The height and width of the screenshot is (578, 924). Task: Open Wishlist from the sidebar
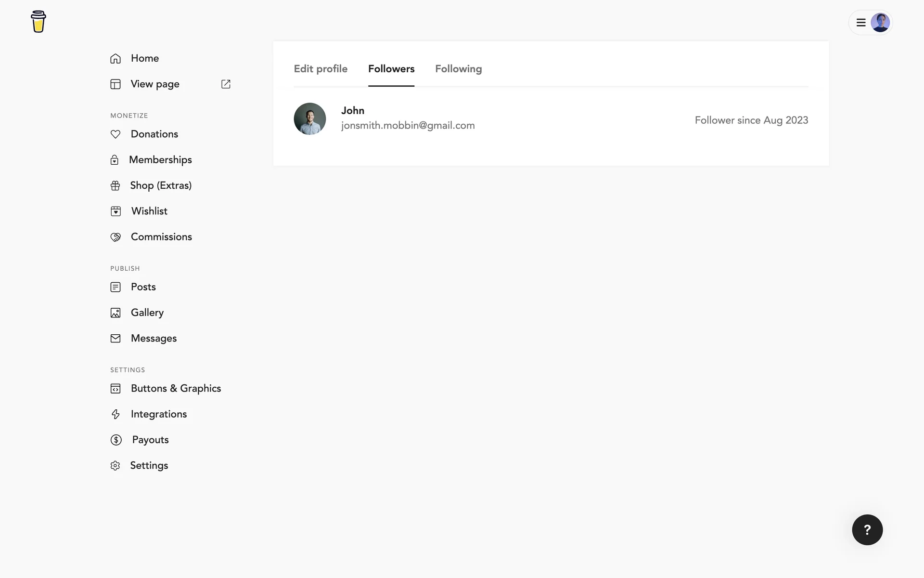point(149,211)
